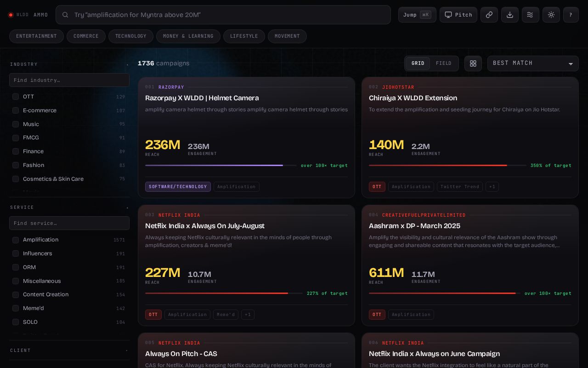Enable the FMCG industry filter

click(16, 138)
